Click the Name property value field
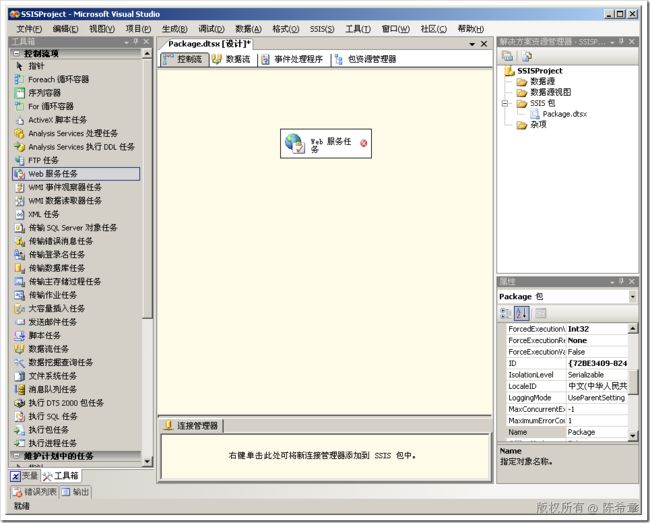The width and height of the screenshot is (650, 523). pyautogui.click(x=597, y=432)
